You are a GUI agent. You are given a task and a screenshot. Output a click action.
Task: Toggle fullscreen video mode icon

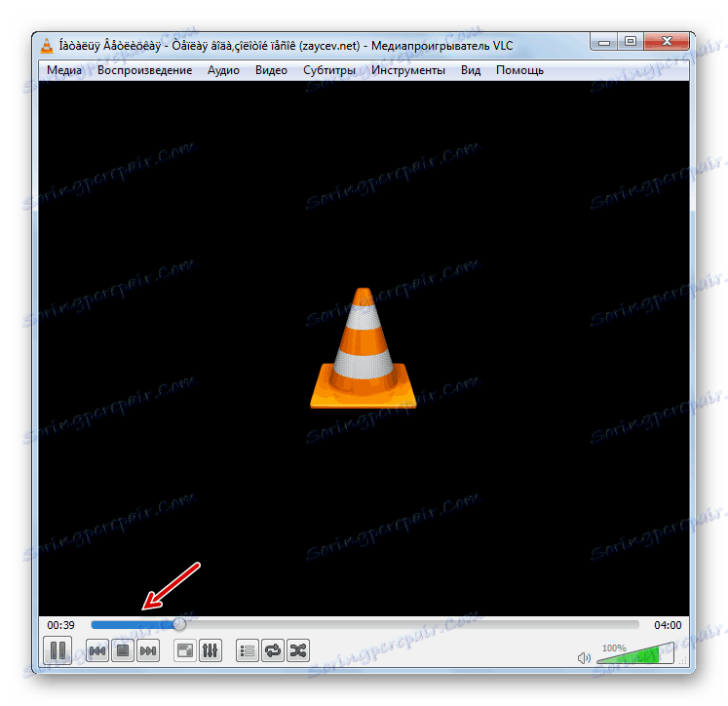pyautogui.click(x=185, y=650)
